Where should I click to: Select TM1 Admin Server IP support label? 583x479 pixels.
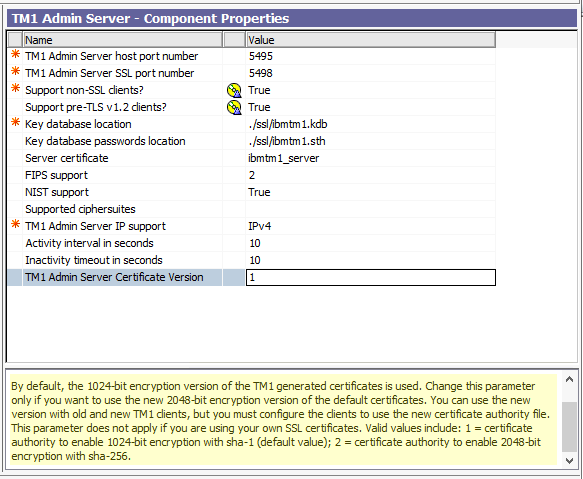[x=95, y=226]
